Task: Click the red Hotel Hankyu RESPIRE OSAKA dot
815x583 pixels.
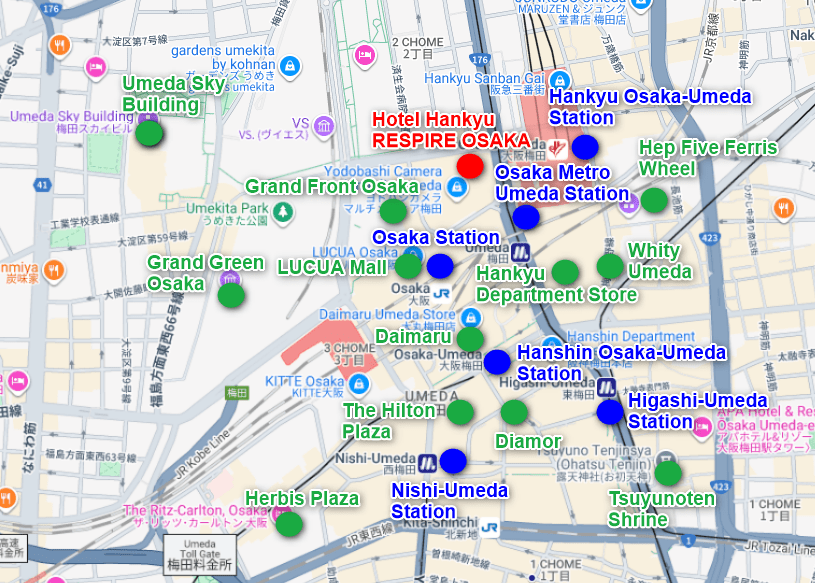Action: point(470,166)
